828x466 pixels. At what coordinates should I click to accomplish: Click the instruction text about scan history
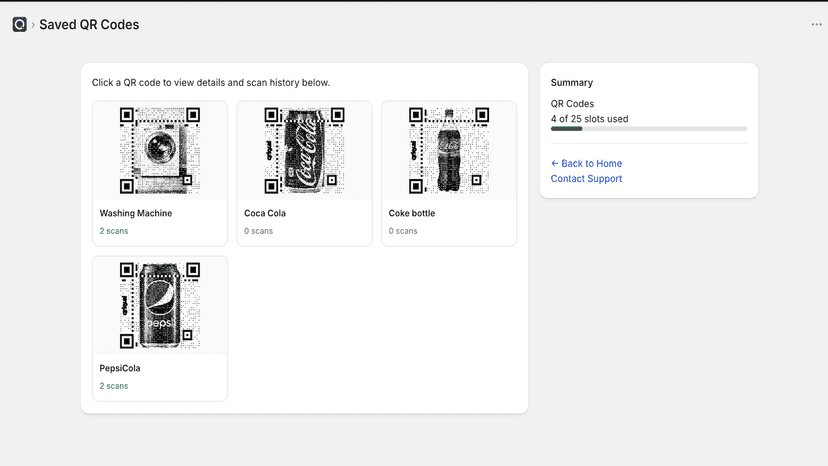tap(211, 82)
